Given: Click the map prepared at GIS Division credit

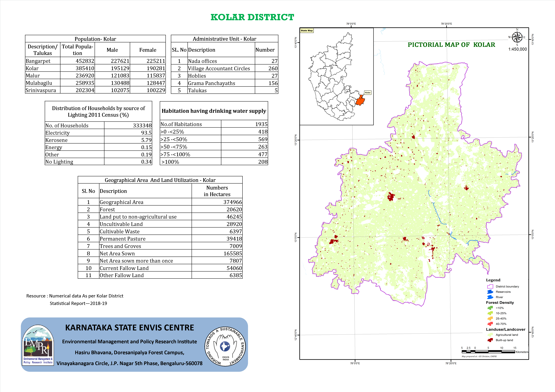Looking at the screenshot, I should click(479, 356).
